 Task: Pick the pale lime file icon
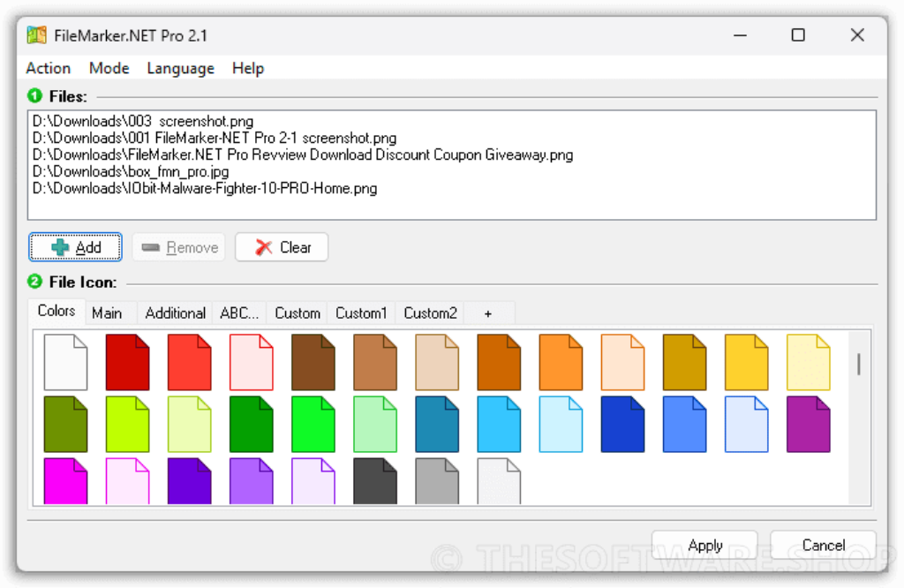point(190,425)
